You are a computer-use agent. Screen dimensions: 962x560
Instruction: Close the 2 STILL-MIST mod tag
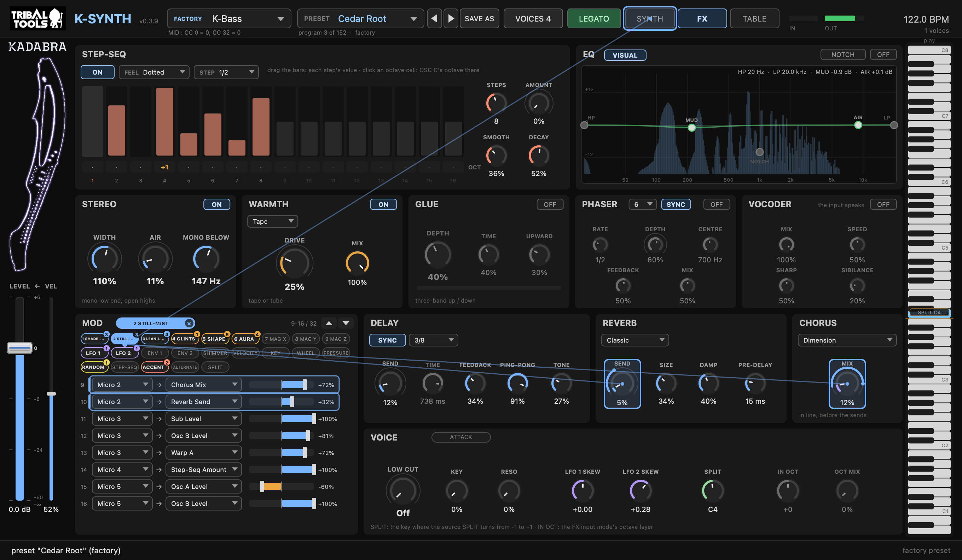189,323
